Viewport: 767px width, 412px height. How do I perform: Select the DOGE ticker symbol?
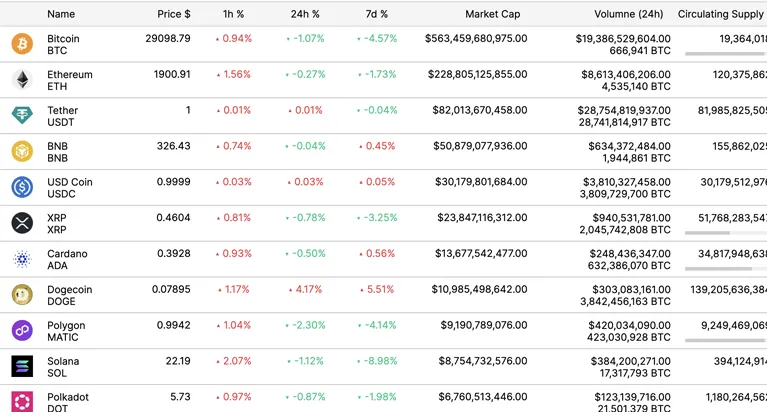(x=61, y=301)
